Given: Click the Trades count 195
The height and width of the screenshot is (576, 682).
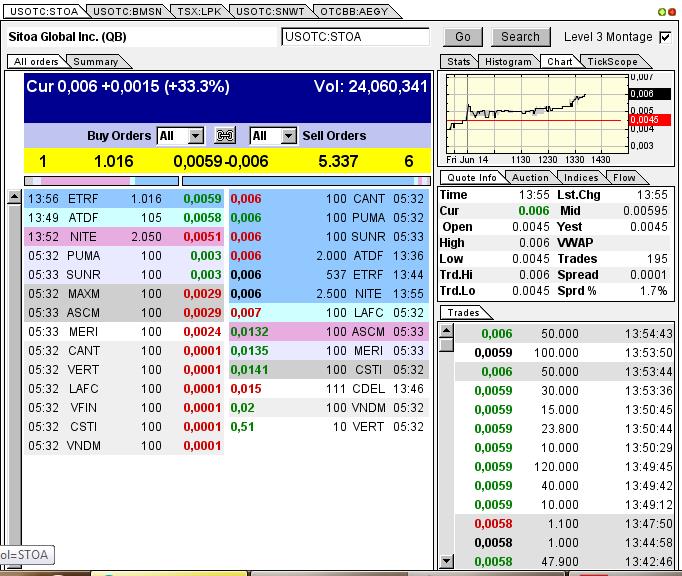Looking at the screenshot, I should 657,259.
